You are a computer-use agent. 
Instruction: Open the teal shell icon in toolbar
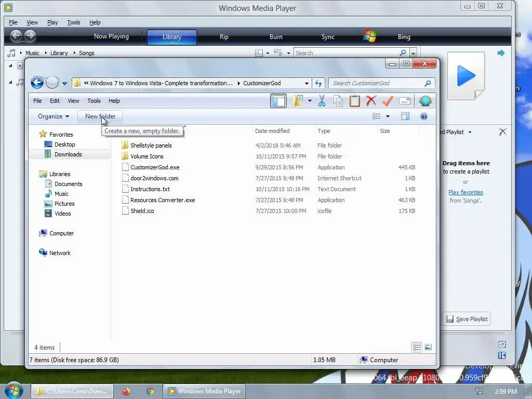425,101
